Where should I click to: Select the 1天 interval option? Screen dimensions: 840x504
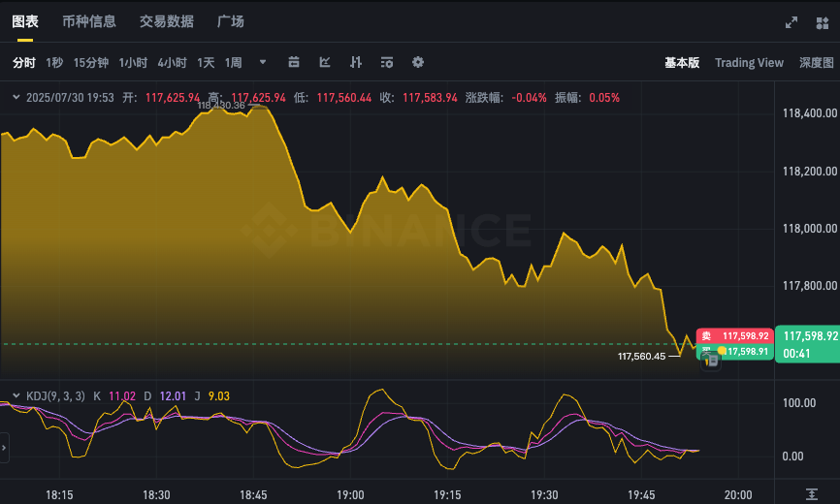pyautogui.click(x=206, y=63)
